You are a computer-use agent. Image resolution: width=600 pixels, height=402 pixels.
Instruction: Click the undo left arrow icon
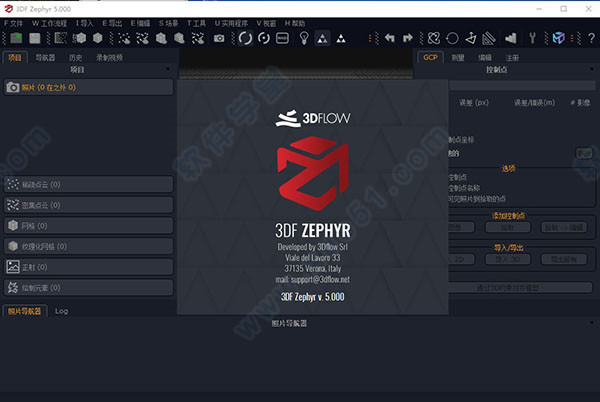point(390,38)
